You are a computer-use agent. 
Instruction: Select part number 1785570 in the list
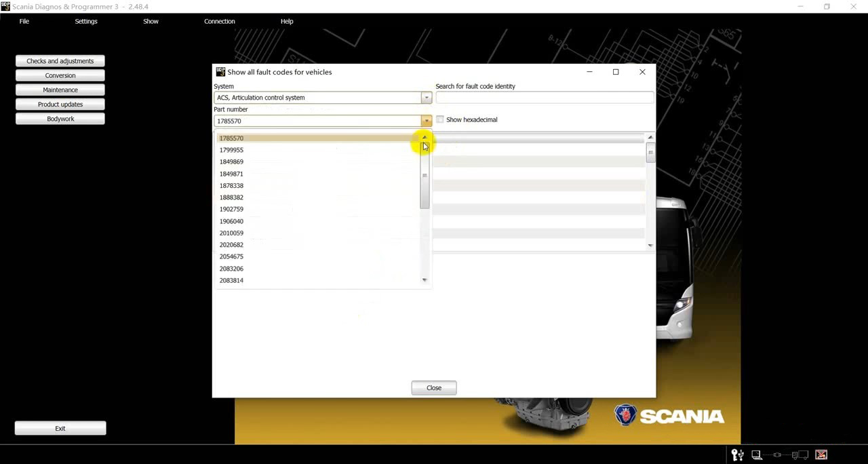pos(318,138)
